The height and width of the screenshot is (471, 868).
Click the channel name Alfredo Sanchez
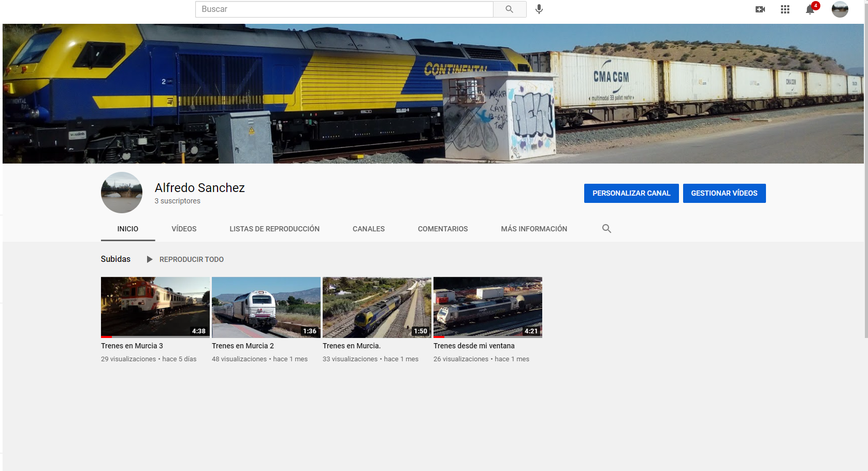point(200,187)
